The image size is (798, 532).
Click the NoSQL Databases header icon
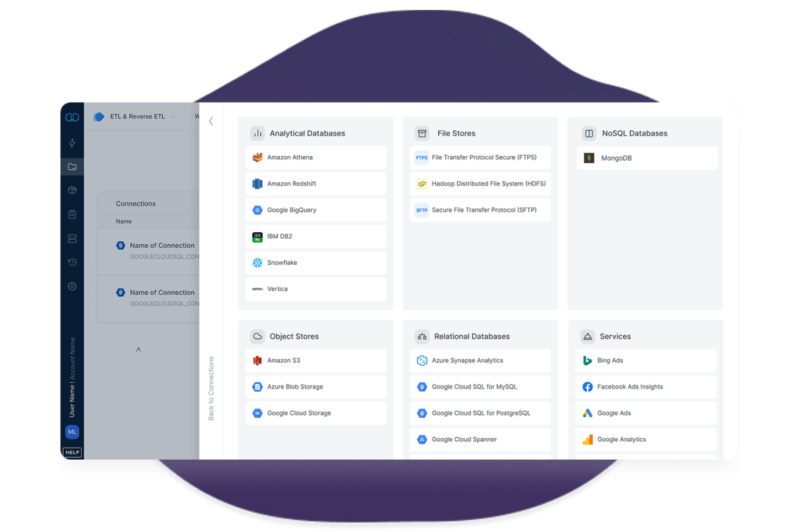pos(589,133)
